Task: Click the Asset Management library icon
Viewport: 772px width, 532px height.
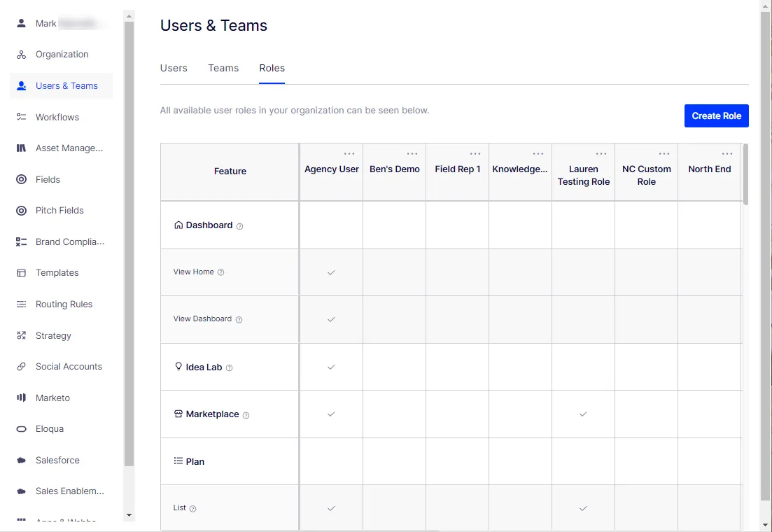Action: 21,148
